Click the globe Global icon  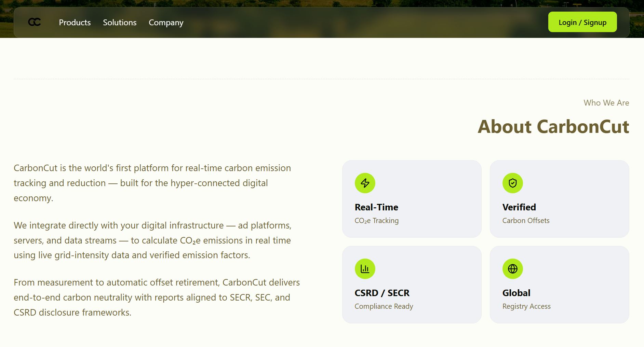(x=513, y=269)
